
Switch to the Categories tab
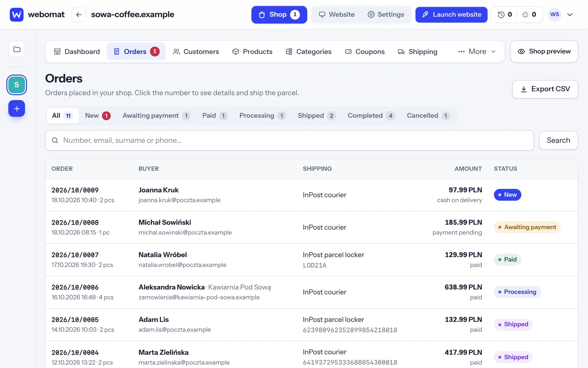click(309, 52)
